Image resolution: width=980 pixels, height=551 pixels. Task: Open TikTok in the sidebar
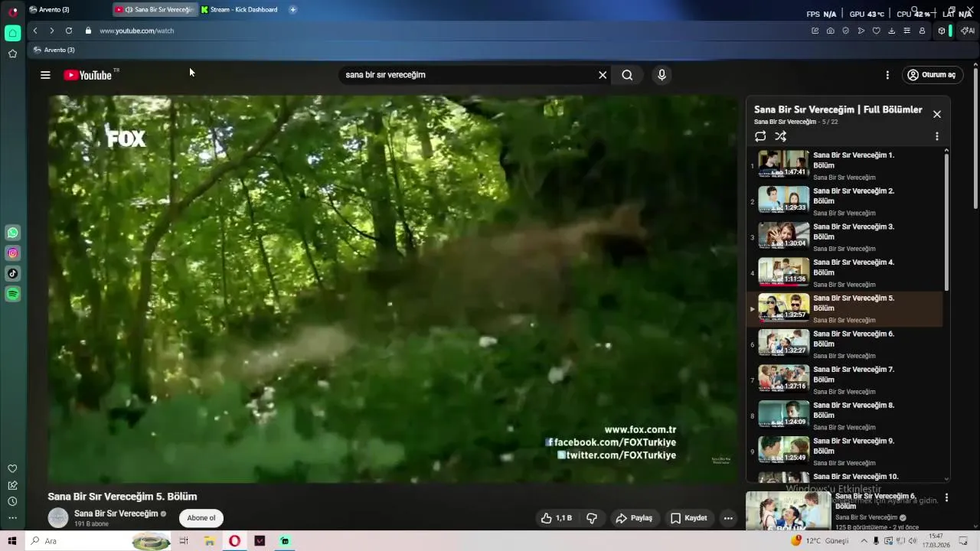(13, 273)
